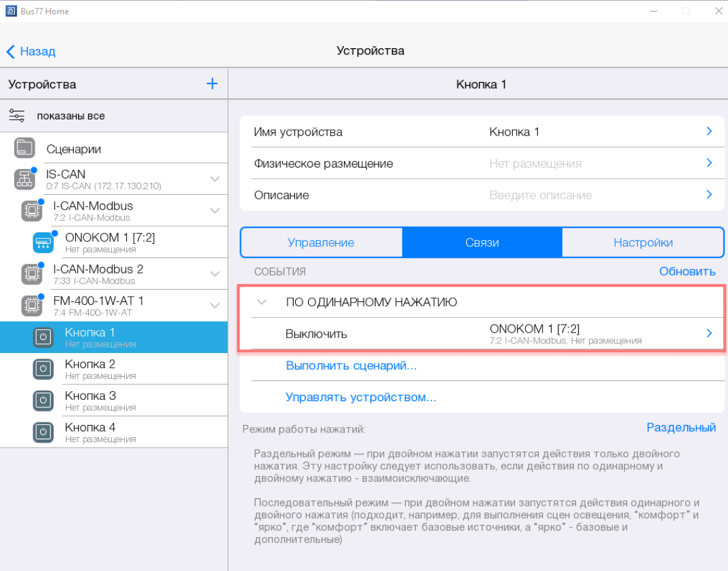This screenshot has width=728, height=571.
Task: Click the plus icon to add device
Action: [212, 84]
